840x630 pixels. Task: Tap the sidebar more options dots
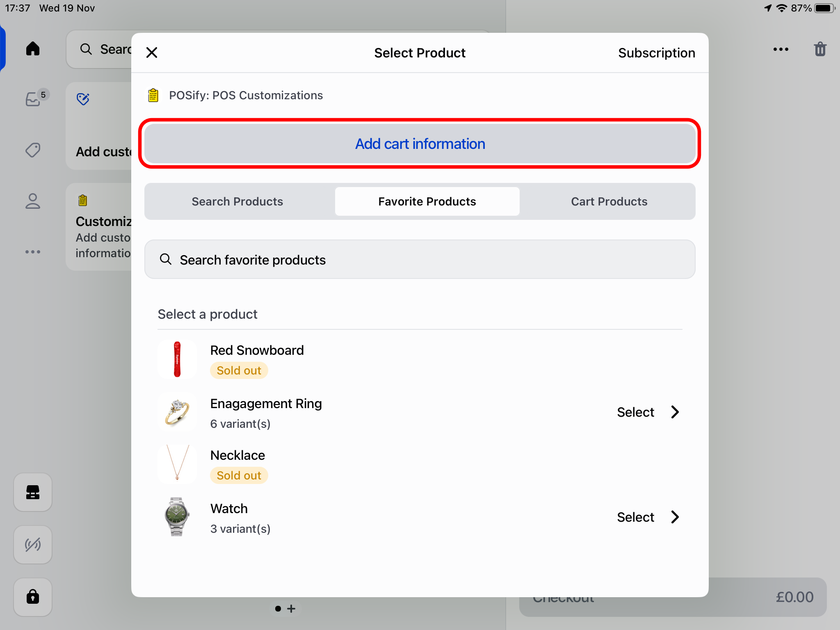(33, 252)
